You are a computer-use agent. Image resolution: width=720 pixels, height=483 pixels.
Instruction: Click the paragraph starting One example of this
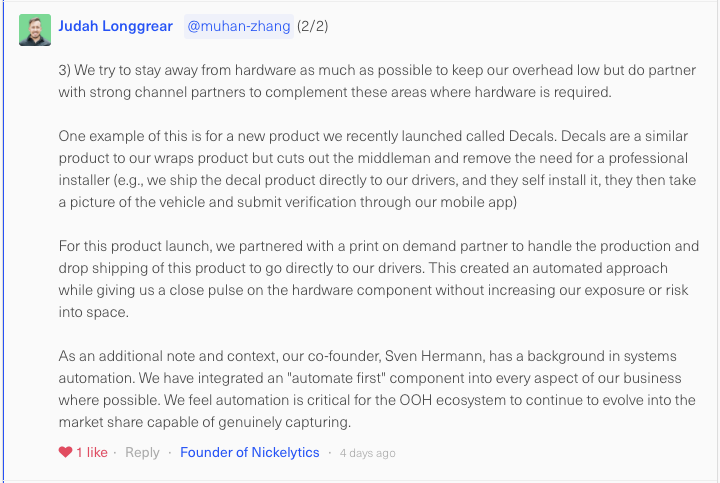pos(377,169)
